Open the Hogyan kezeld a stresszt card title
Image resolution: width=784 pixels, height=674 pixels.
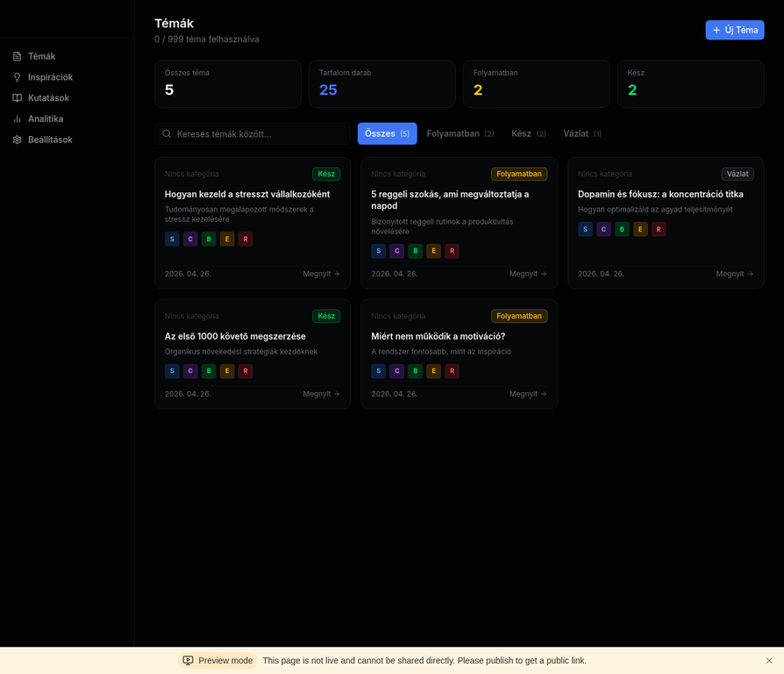247,194
